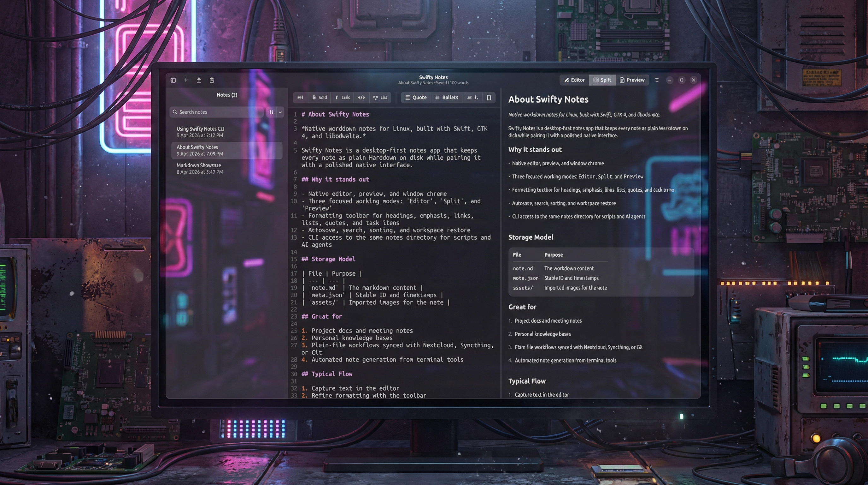This screenshot has width=868, height=485.
Task: Create a new note with the plus icon
Action: coord(186,80)
